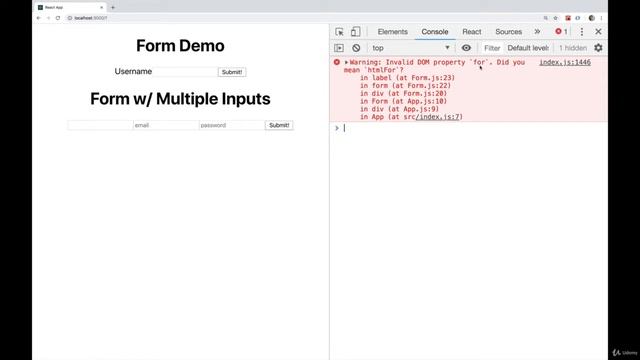Switch to the Elements tab
Viewport: 640px width, 360px height.
point(392,31)
